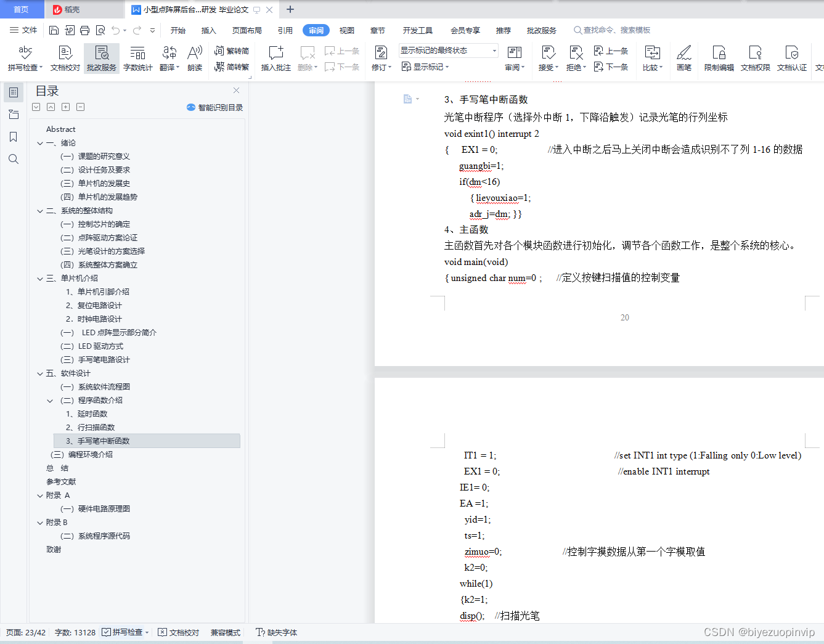Click 文档校对 in status bar
Screen dimensions: 824x644
(179, 632)
